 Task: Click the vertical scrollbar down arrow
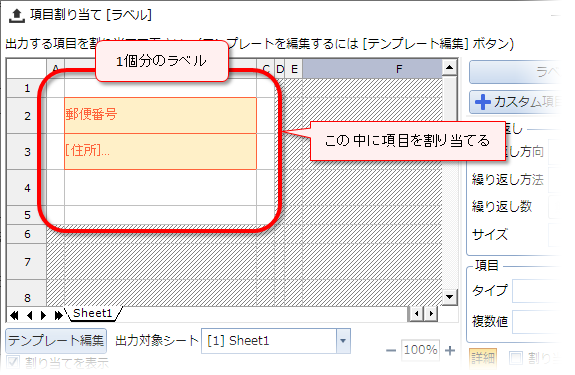coord(450,297)
